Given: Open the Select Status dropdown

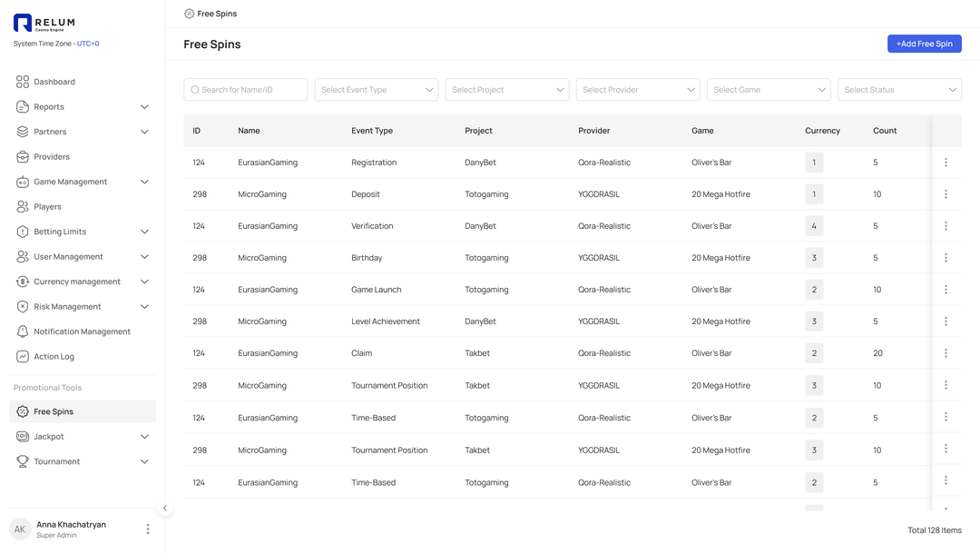Looking at the screenshot, I should click(899, 89).
